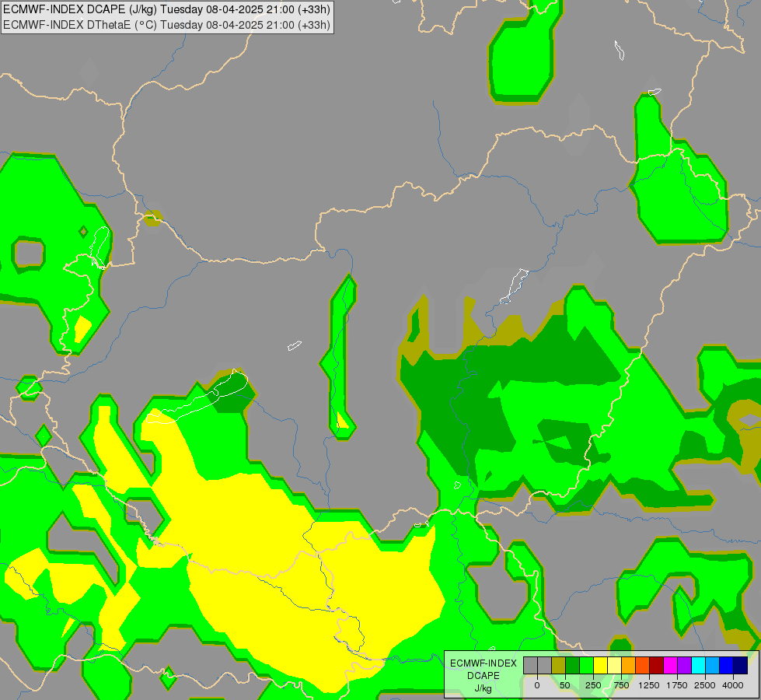Image resolution: width=761 pixels, height=700 pixels.
Task: Click the DCAPE label inside the legend box
Action: coord(483,676)
